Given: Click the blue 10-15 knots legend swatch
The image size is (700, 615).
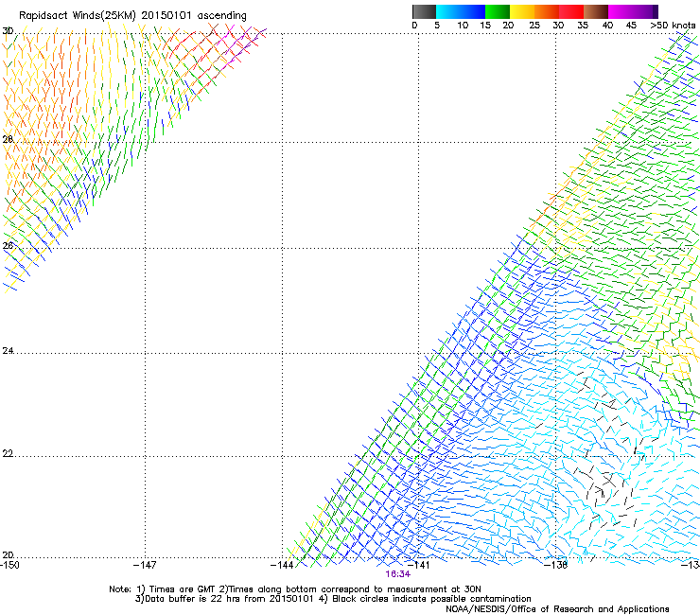Looking at the screenshot, I should point(473,11).
